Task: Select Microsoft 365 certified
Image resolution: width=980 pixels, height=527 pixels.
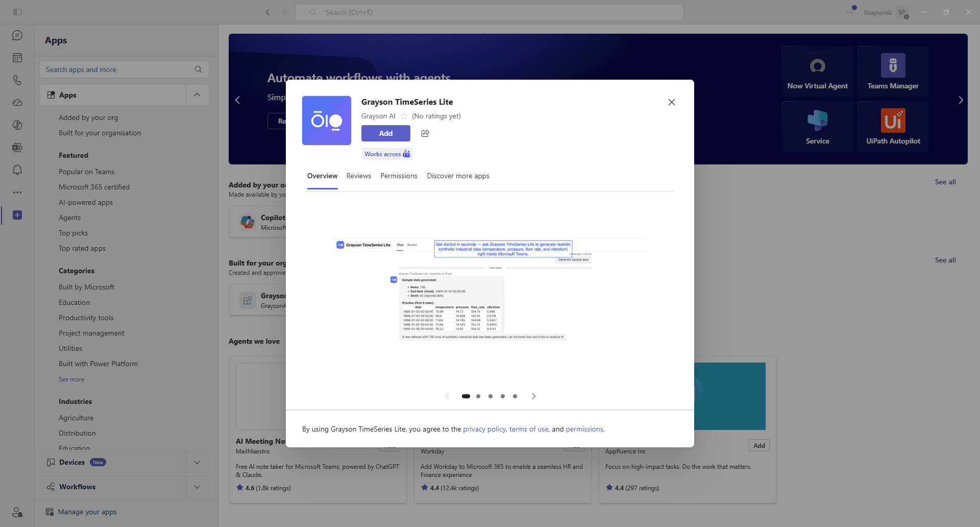Action: pos(94,187)
